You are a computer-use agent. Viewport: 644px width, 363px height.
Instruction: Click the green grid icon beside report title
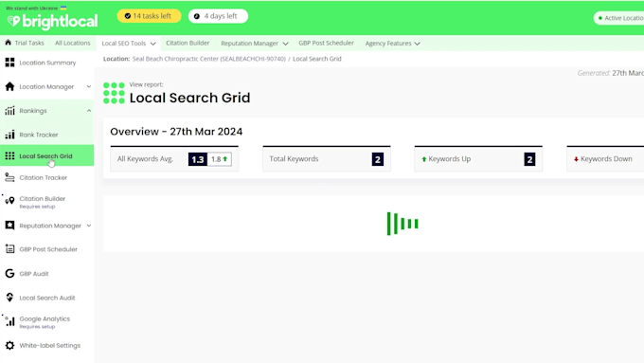(x=114, y=93)
